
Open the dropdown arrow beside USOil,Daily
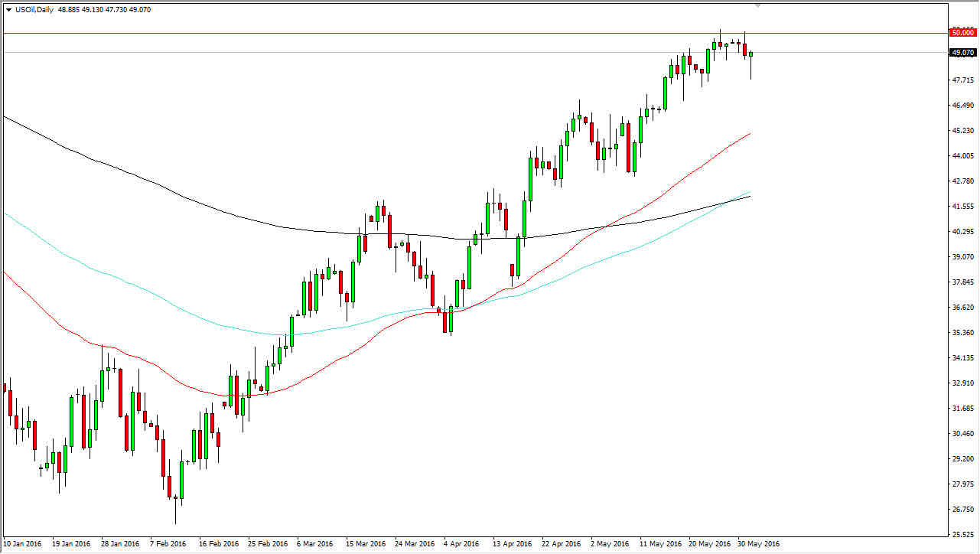click(x=8, y=9)
